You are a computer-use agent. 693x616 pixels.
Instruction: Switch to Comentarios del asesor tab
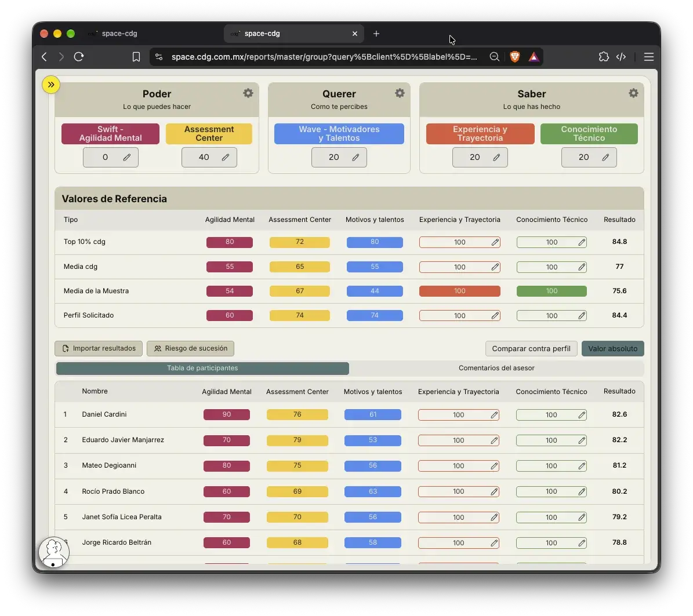tap(496, 369)
